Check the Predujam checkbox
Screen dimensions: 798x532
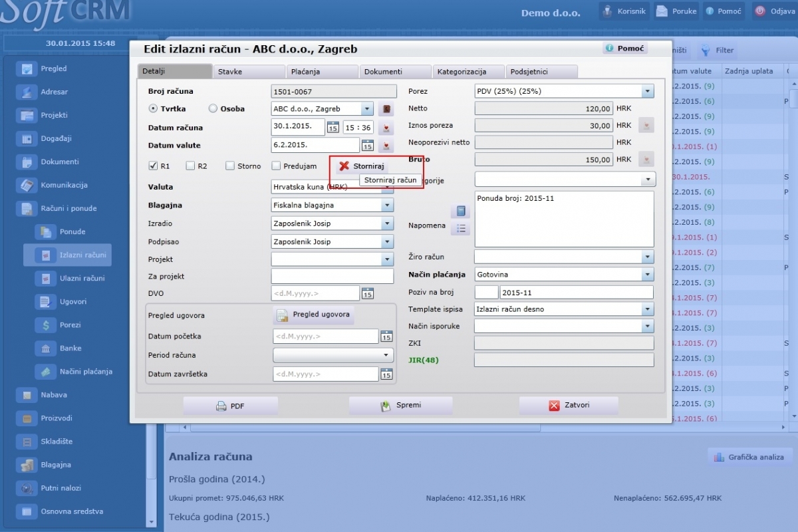point(276,166)
